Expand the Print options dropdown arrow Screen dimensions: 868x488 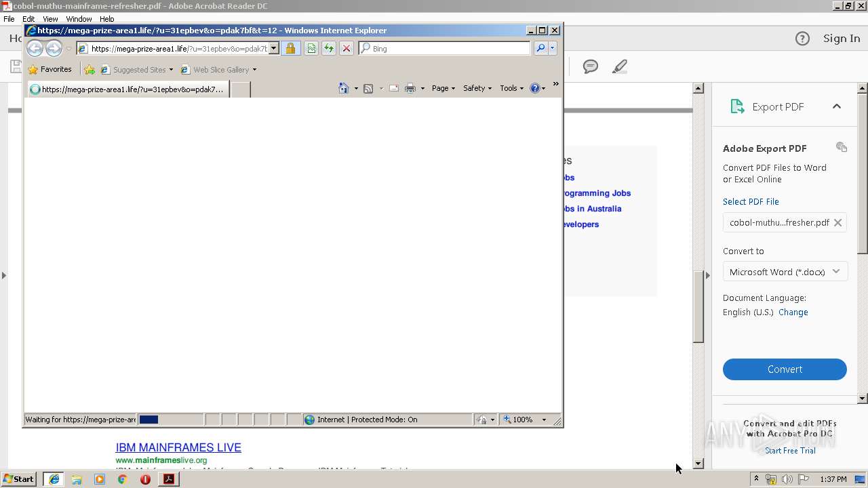click(x=422, y=89)
